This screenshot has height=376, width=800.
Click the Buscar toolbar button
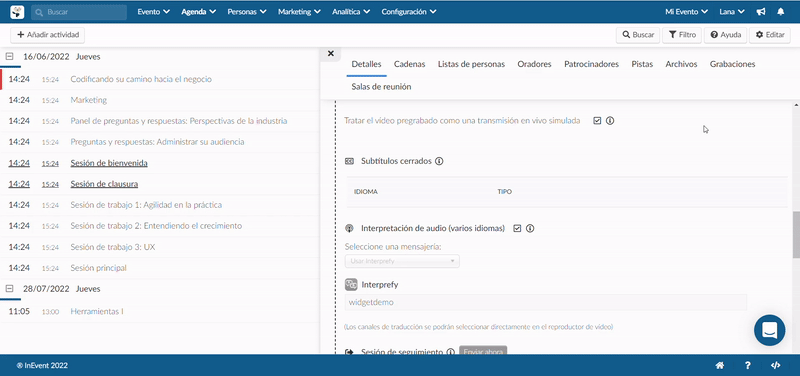pos(638,35)
